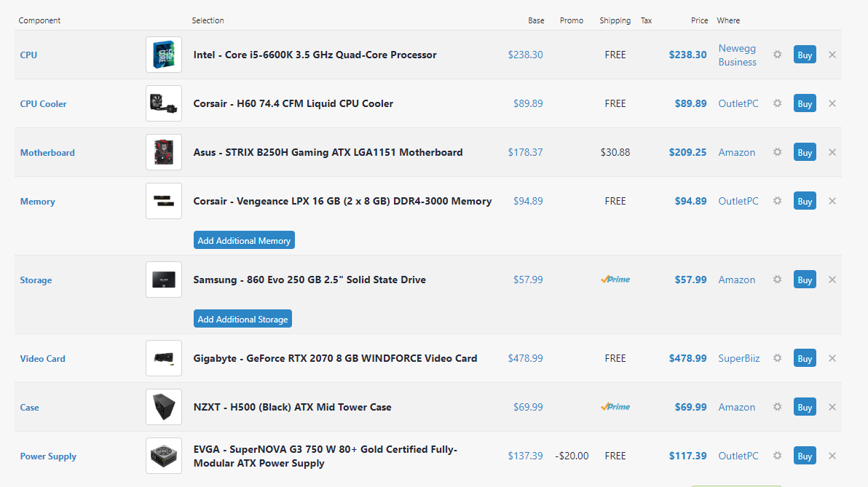868x487 pixels.
Task: Open the CPU component category link
Action: coord(29,55)
